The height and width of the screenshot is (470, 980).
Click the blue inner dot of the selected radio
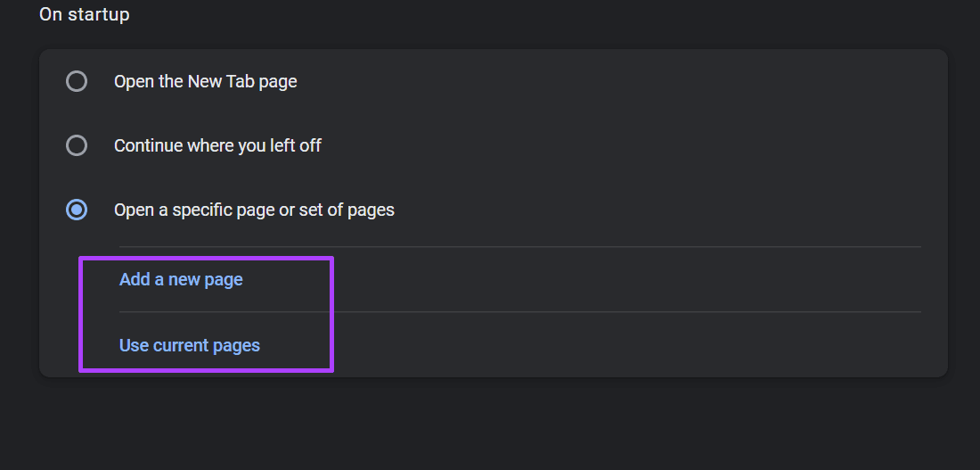click(x=77, y=210)
